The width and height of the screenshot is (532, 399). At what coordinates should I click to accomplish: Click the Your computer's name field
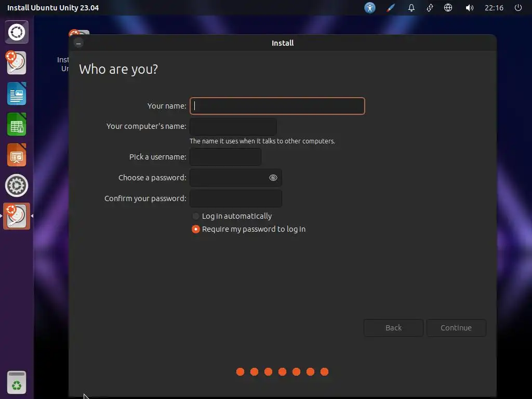tap(233, 127)
